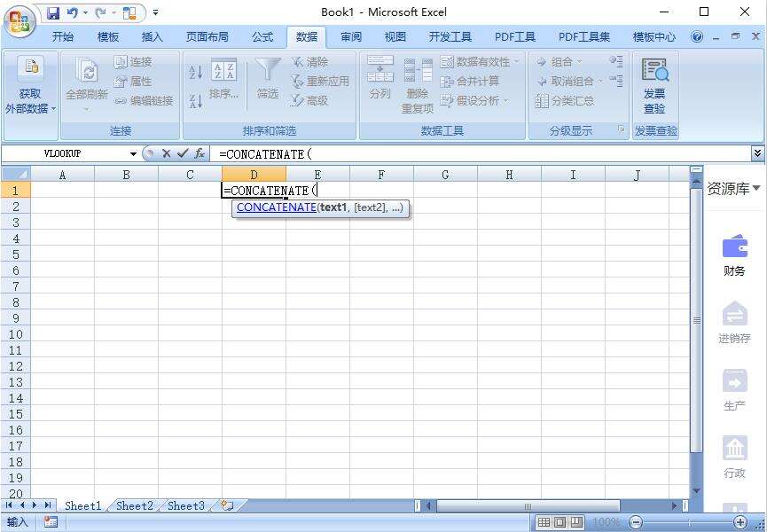Click 重新应用 filter button

[x=320, y=82]
